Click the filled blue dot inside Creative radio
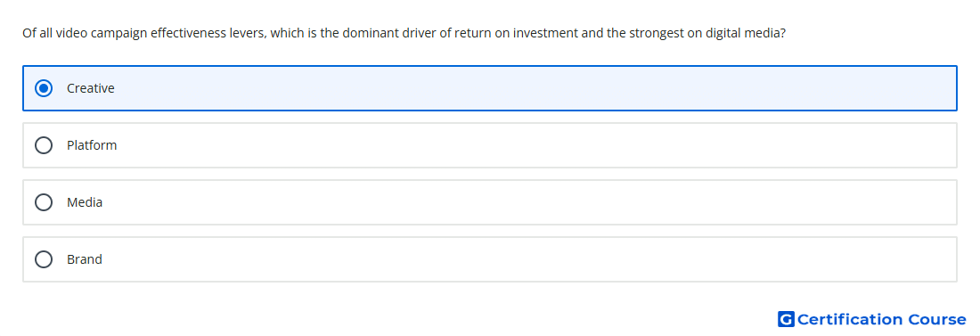980x336 pixels. [x=44, y=88]
